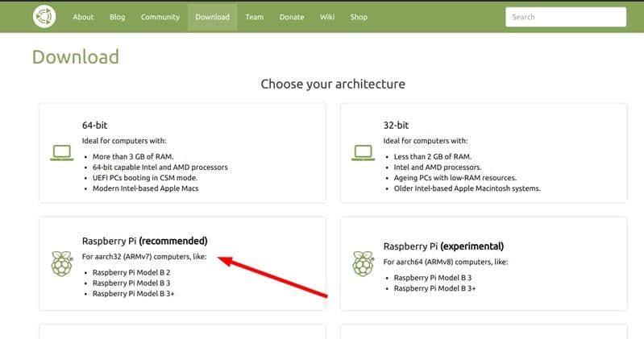Click the raspberry icon in experimental card
644x339 pixels.
(x=363, y=263)
